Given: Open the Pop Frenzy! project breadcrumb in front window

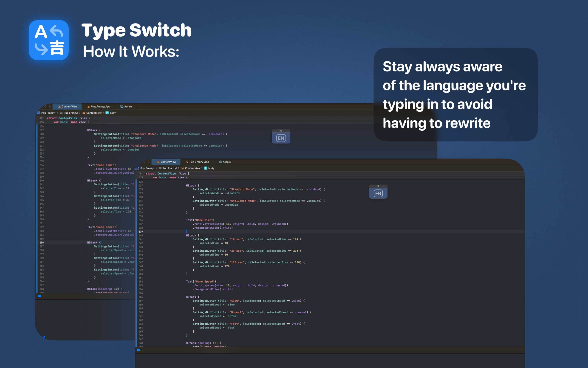Looking at the screenshot, I should pos(146,168).
